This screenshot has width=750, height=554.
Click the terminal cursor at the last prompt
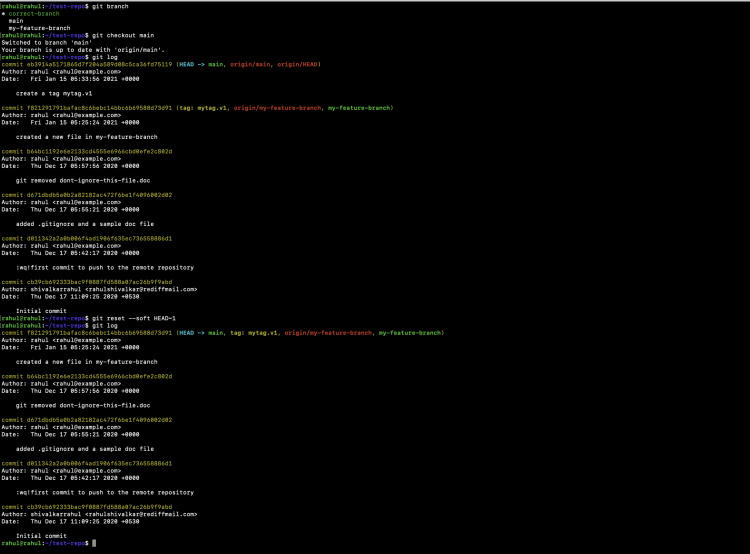click(93, 543)
